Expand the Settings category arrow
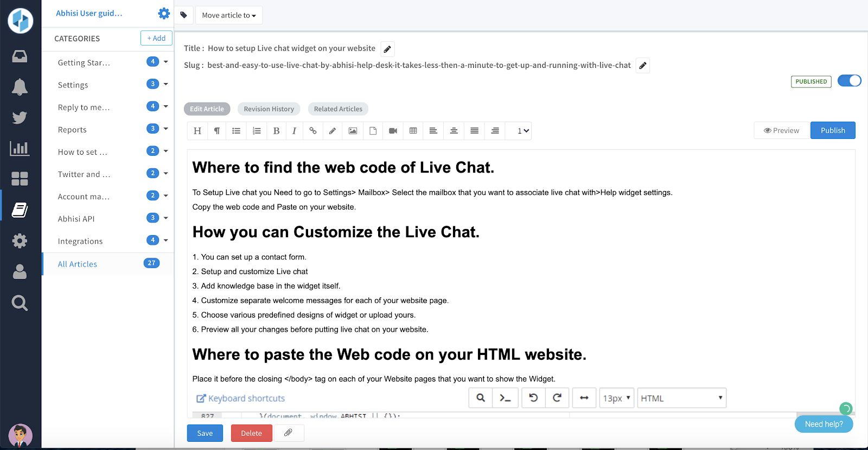Viewport: 868px width, 450px height. click(165, 84)
